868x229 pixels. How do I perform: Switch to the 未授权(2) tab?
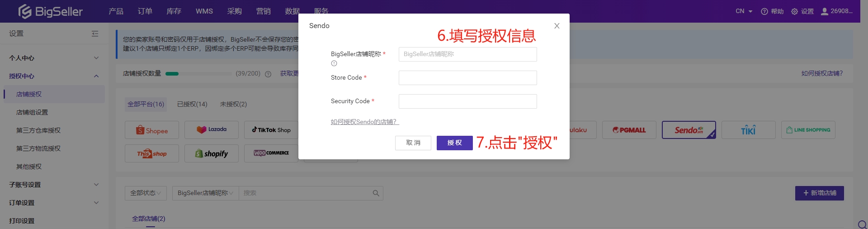pos(233,104)
